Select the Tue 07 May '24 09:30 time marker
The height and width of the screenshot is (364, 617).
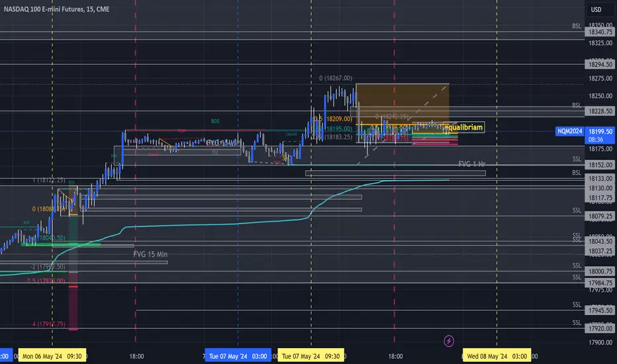click(x=311, y=356)
